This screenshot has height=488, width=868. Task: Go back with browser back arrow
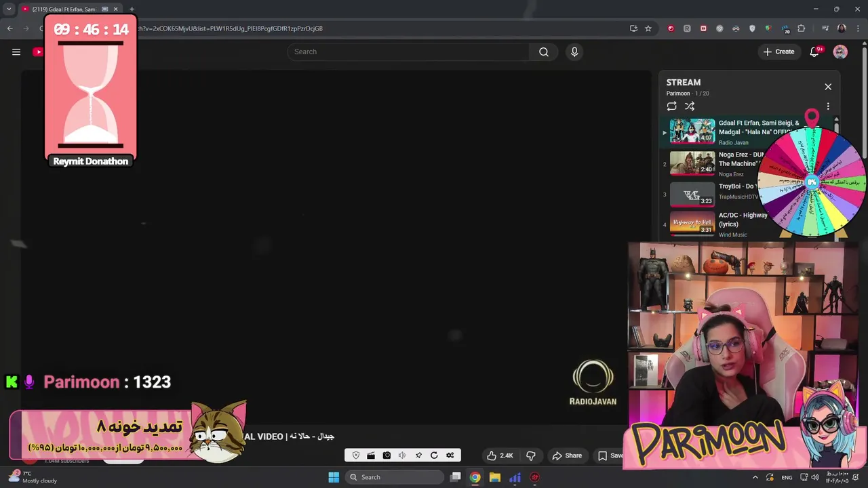(x=9, y=28)
